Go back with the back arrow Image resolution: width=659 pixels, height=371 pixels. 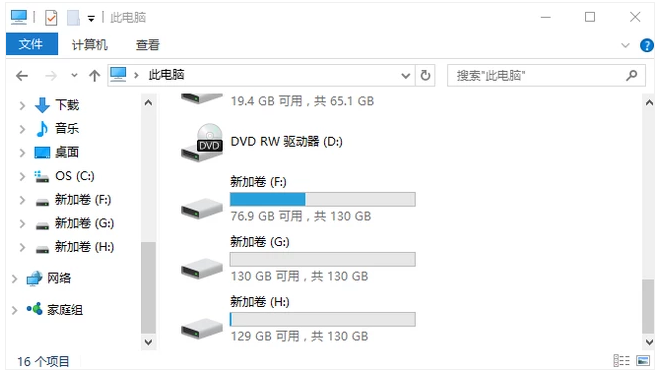(x=22, y=76)
